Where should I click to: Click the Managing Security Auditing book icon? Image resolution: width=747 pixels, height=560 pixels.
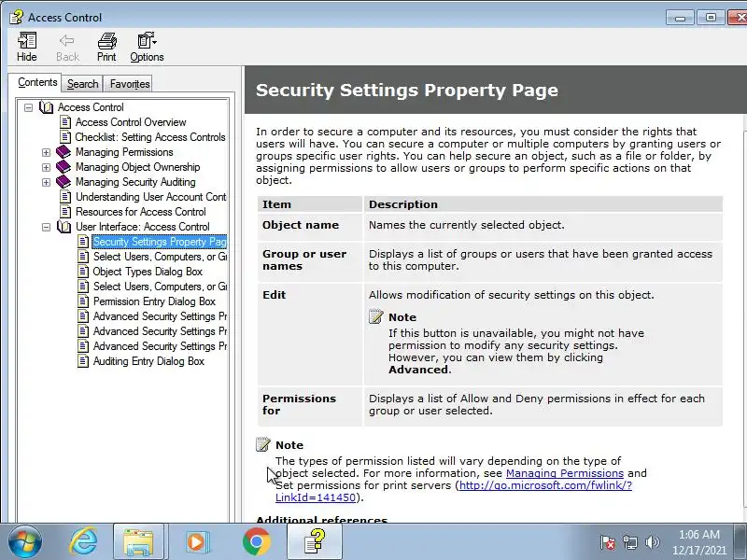pyautogui.click(x=63, y=182)
